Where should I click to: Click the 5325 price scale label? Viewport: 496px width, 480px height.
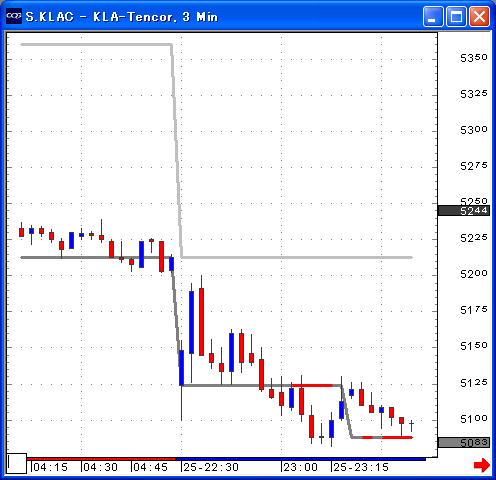474,94
